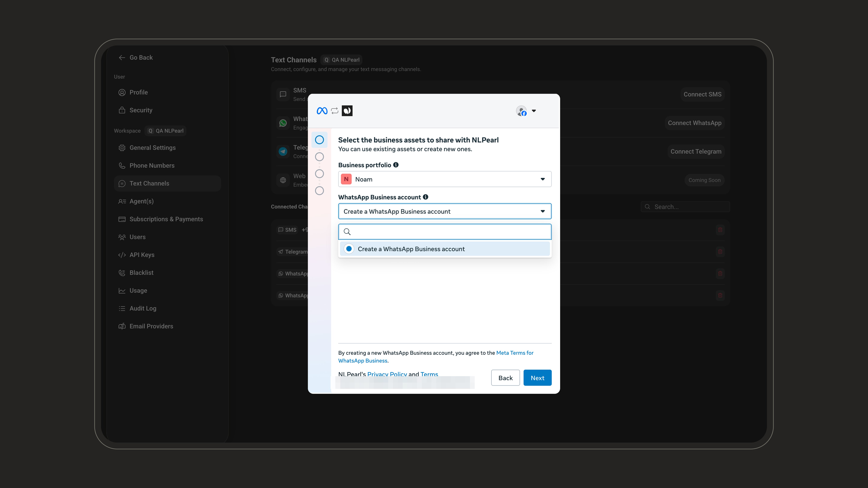Click the Business portfolio info icon

coord(396,165)
